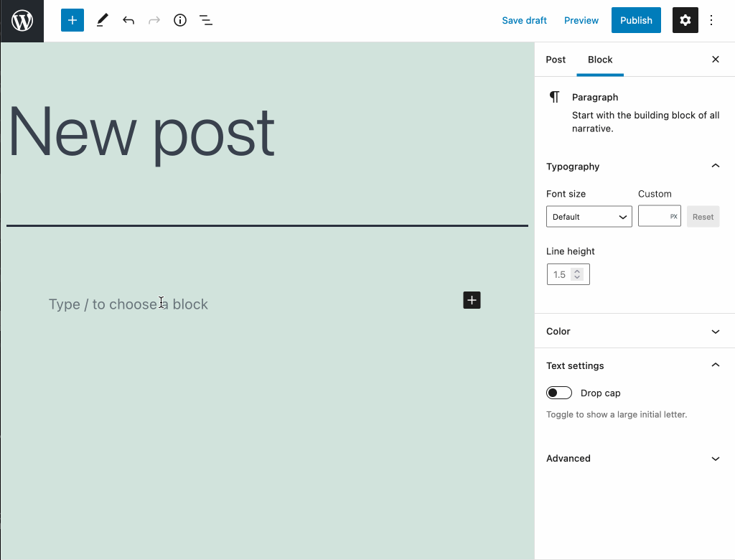Click the Paragraph block name text
Viewport: 735px width, 560px height.
(x=595, y=97)
